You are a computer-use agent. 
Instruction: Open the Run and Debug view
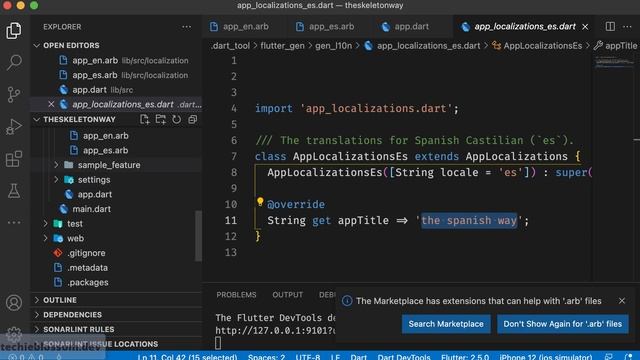click(14, 127)
